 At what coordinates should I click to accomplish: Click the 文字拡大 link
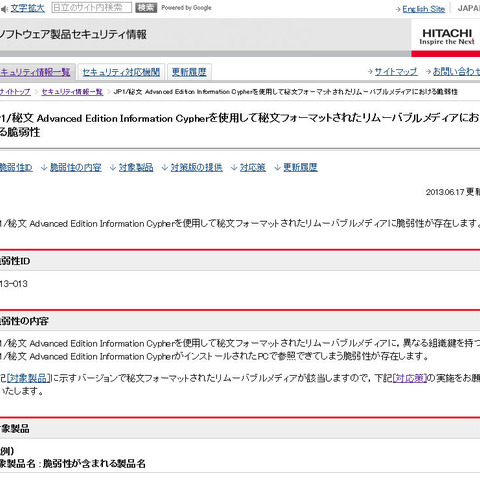coord(27,8)
